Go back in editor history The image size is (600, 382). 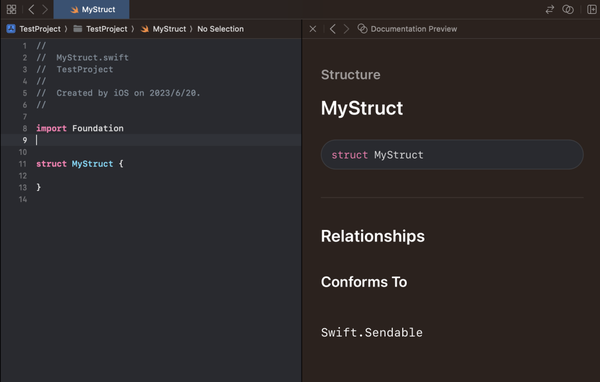click(x=31, y=9)
